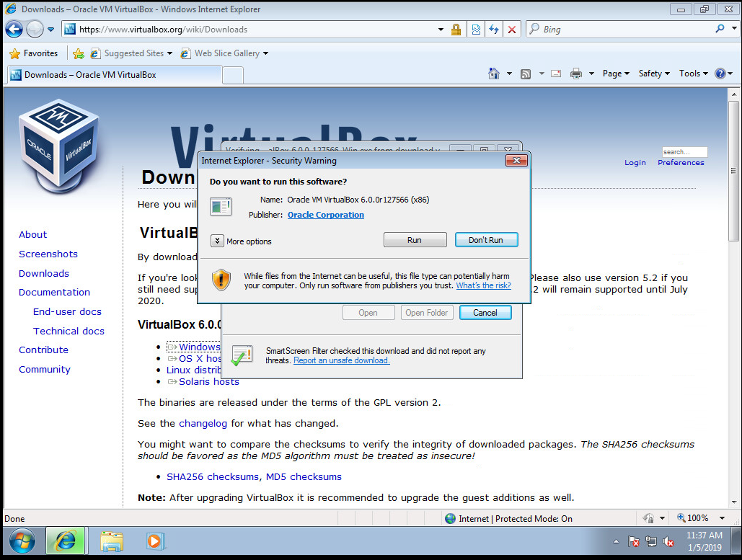
Task: Click the Read Mail icon
Action: click(556, 74)
